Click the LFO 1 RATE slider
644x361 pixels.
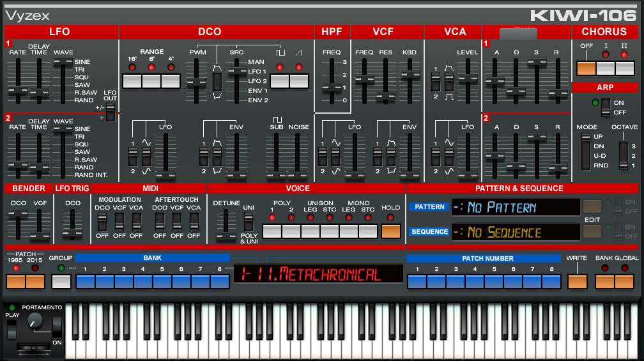(18, 81)
